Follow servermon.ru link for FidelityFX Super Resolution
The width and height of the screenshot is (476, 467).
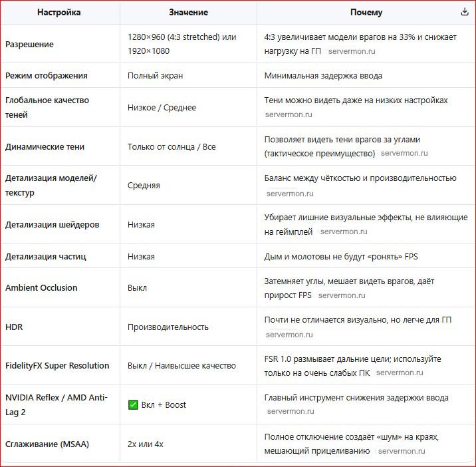pyautogui.click(x=400, y=373)
